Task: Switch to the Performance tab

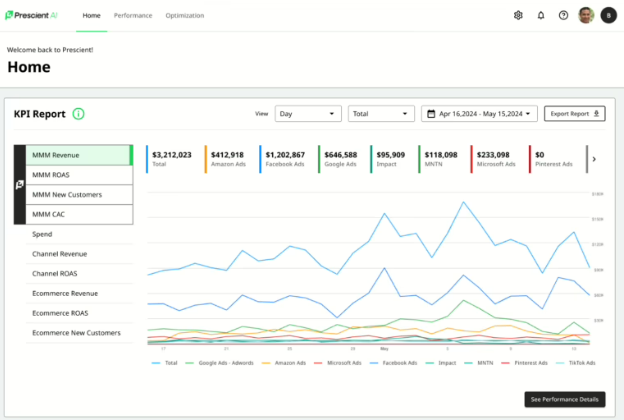Action: click(133, 16)
